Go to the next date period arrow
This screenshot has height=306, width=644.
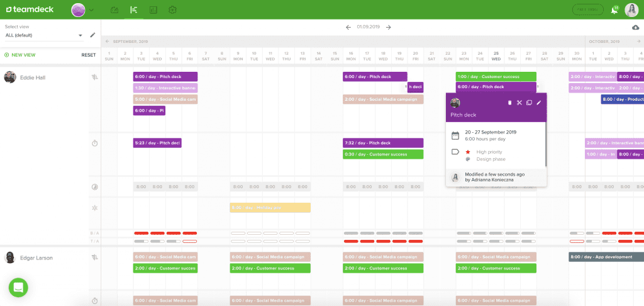pos(389,27)
